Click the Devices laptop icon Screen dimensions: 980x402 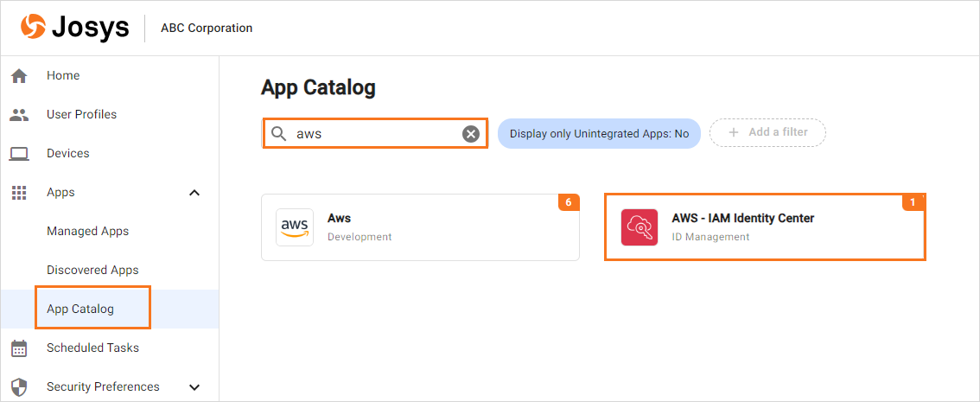[19, 153]
